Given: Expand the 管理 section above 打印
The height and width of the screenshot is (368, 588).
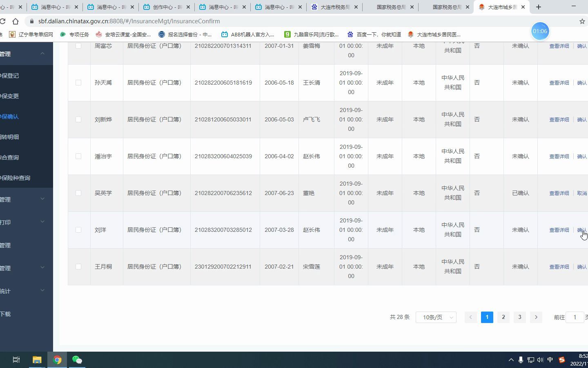Looking at the screenshot, I should [27, 200].
